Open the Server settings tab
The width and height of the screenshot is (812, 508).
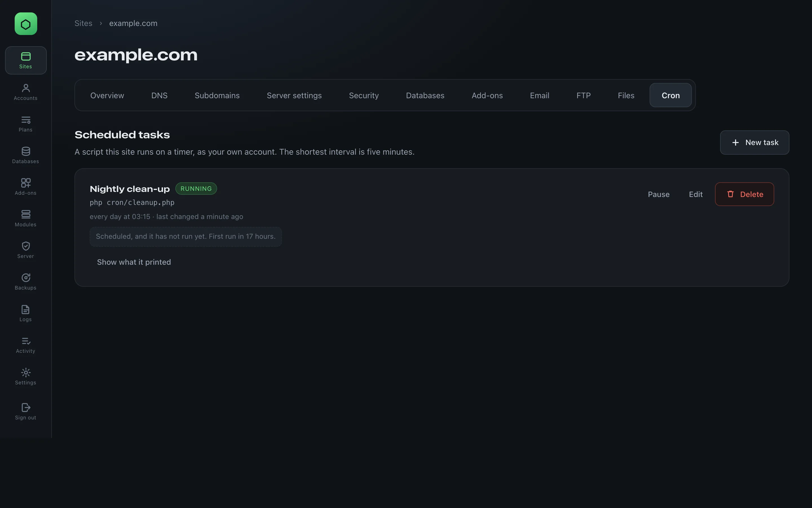(294, 95)
